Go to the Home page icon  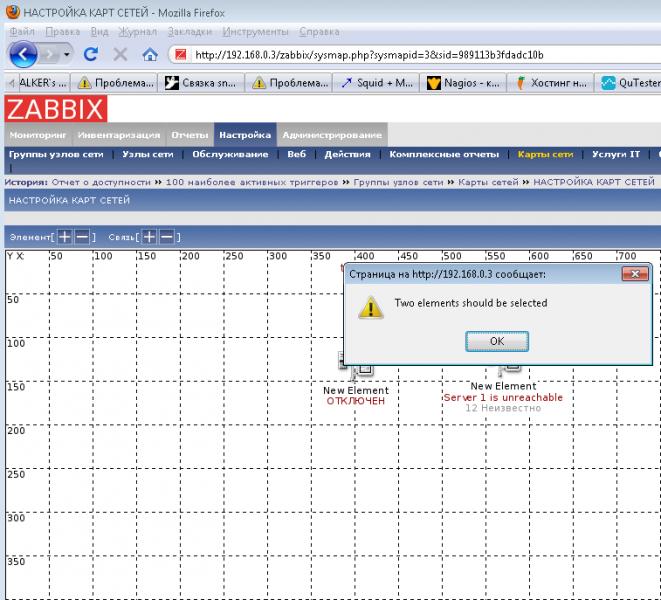150,54
